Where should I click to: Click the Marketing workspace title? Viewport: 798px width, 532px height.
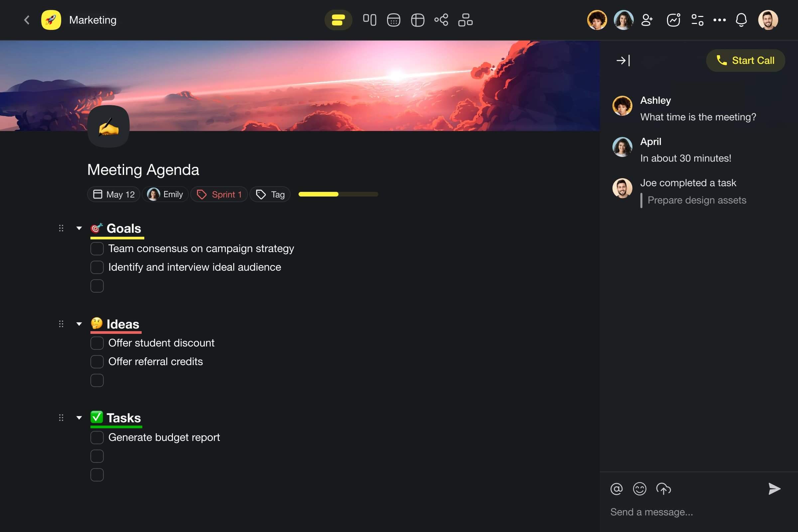click(x=93, y=20)
